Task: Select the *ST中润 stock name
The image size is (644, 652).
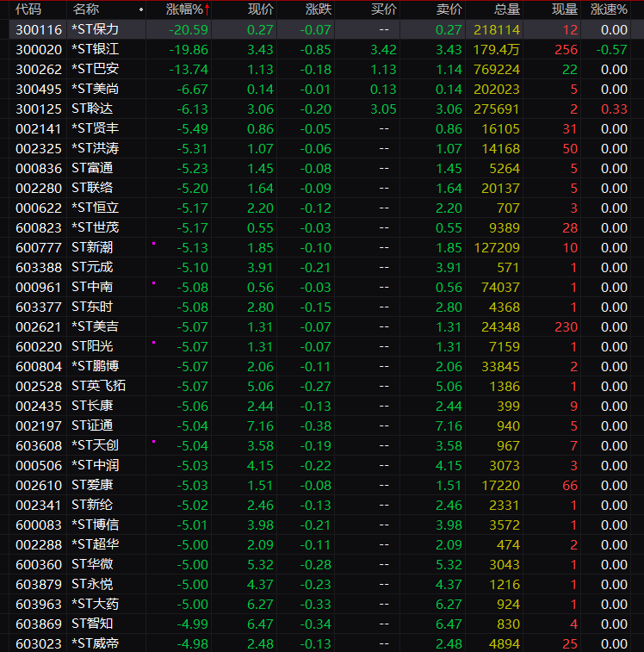Action: tap(95, 465)
